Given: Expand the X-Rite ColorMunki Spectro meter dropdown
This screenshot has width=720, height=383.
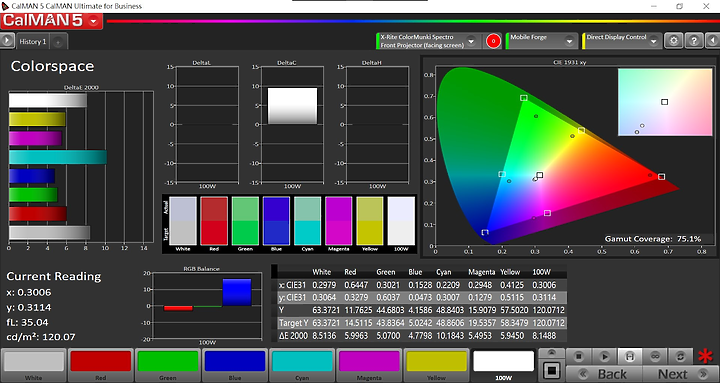Looking at the screenshot, I should pos(471,42).
